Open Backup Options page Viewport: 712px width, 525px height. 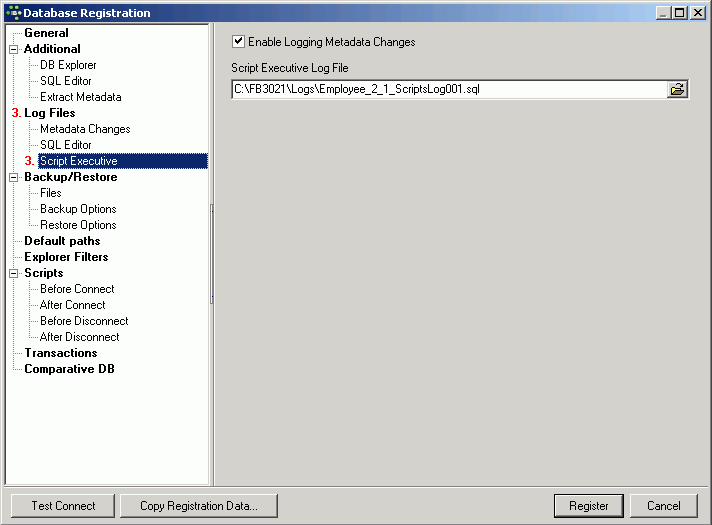(x=78, y=209)
